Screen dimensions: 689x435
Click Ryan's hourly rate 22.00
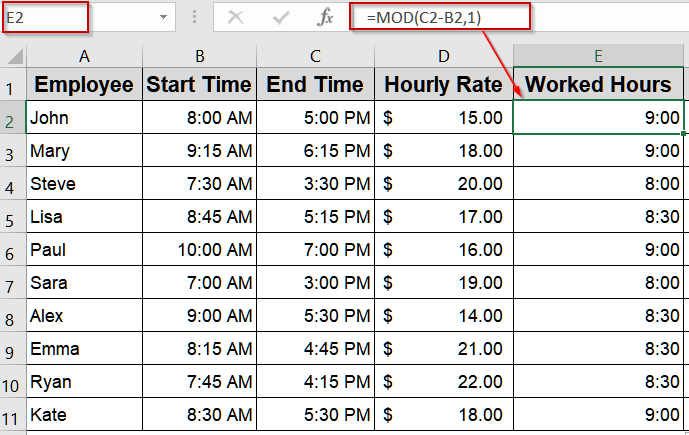[444, 381]
